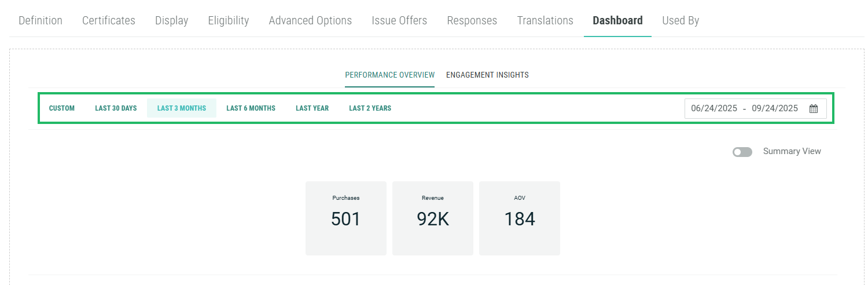Open the calendar date picker icon
The width and height of the screenshot is (868, 285).
(813, 108)
